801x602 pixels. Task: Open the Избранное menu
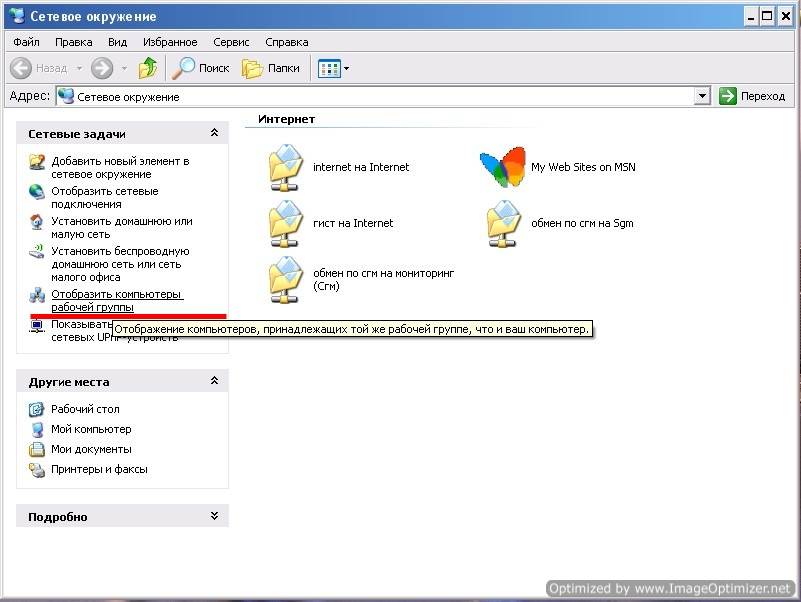(x=169, y=42)
